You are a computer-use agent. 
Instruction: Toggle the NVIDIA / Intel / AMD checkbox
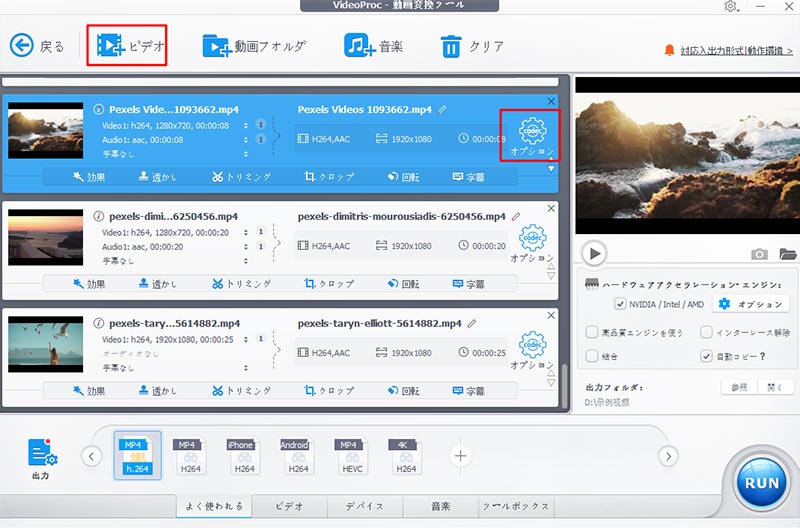point(620,304)
